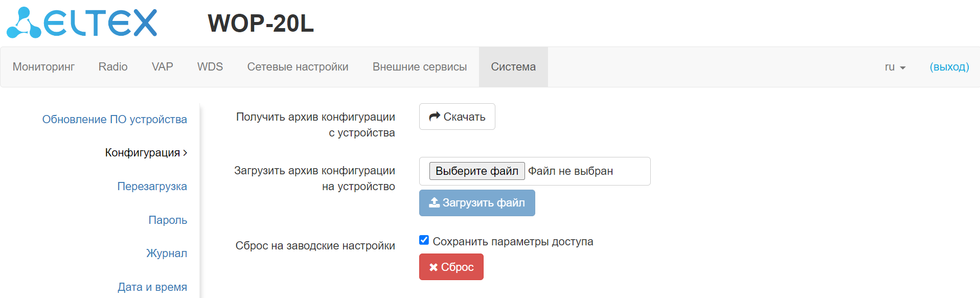Open the Внешние сервисы tab

[x=419, y=67]
